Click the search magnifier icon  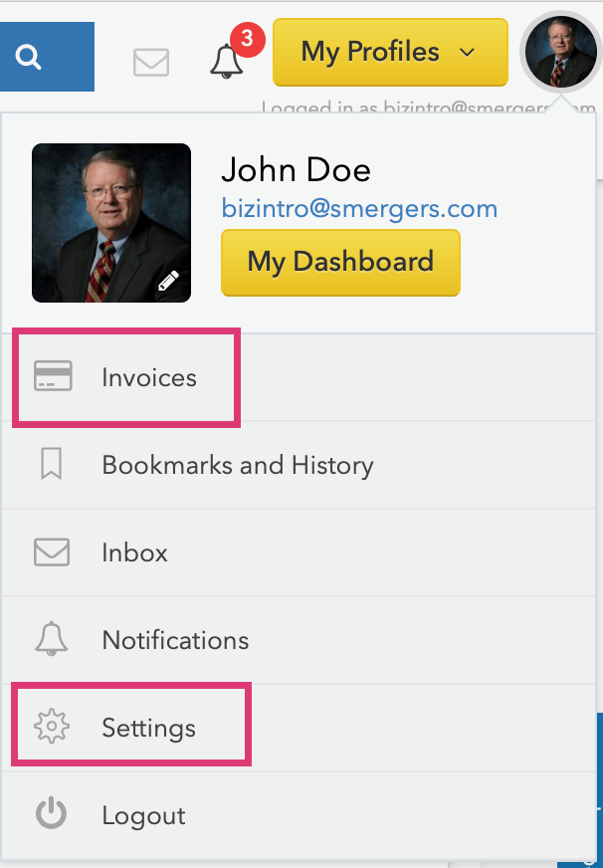tap(30, 57)
